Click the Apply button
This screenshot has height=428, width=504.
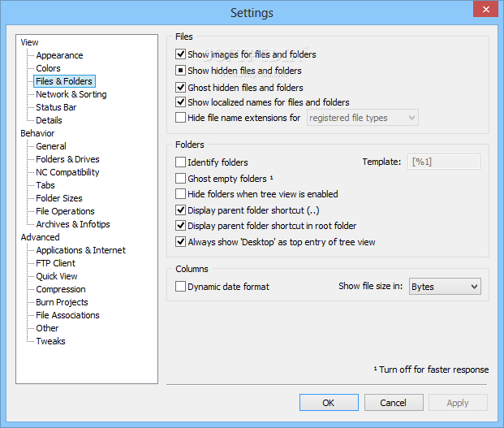[x=458, y=403]
